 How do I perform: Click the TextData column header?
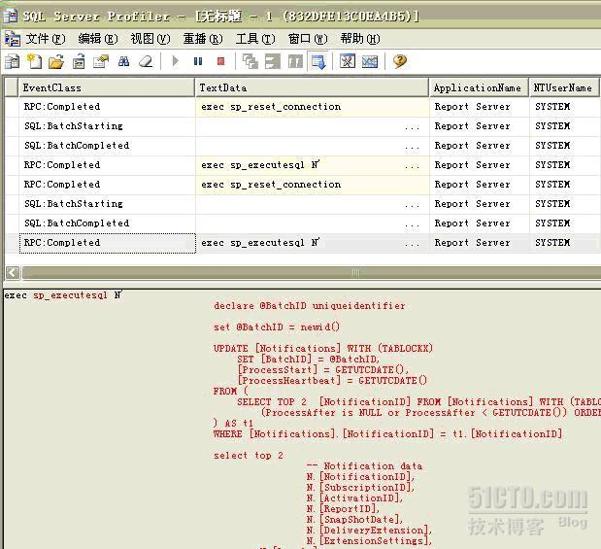[312, 87]
